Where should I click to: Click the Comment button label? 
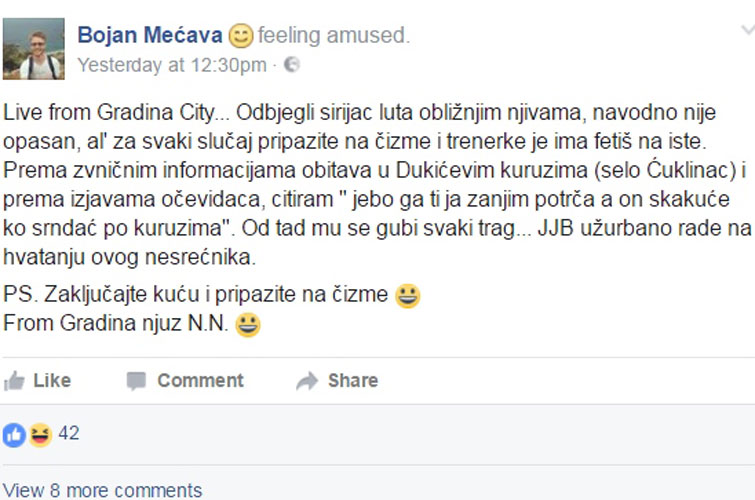tap(200, 381)
